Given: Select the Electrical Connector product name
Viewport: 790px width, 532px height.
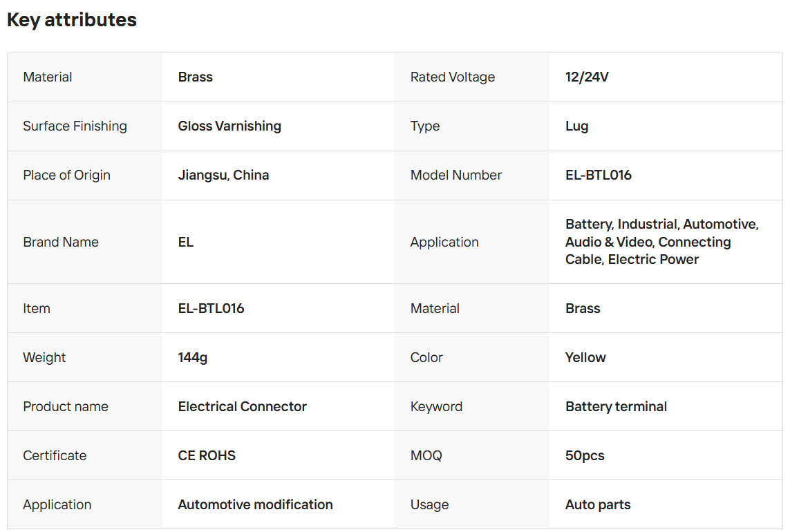Looking at the screenshot, I should click(x=243, y=407).
